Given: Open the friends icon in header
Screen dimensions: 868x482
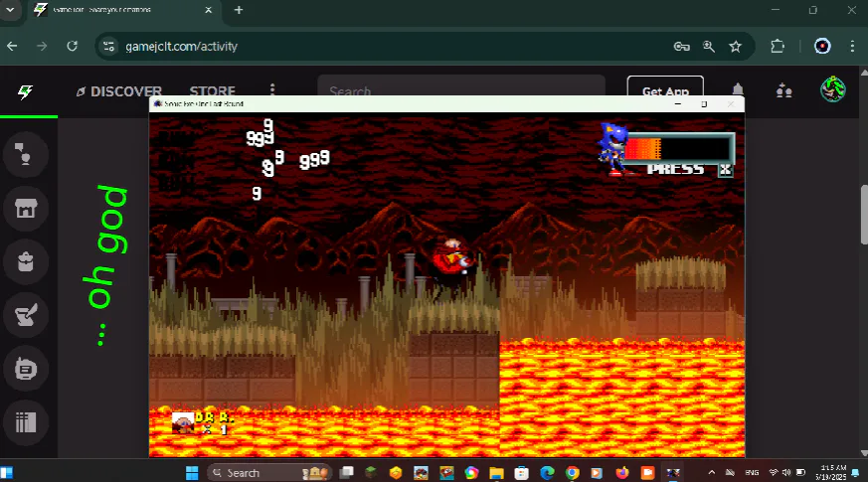Looking at the screenshot, I should tap(783, 90).
